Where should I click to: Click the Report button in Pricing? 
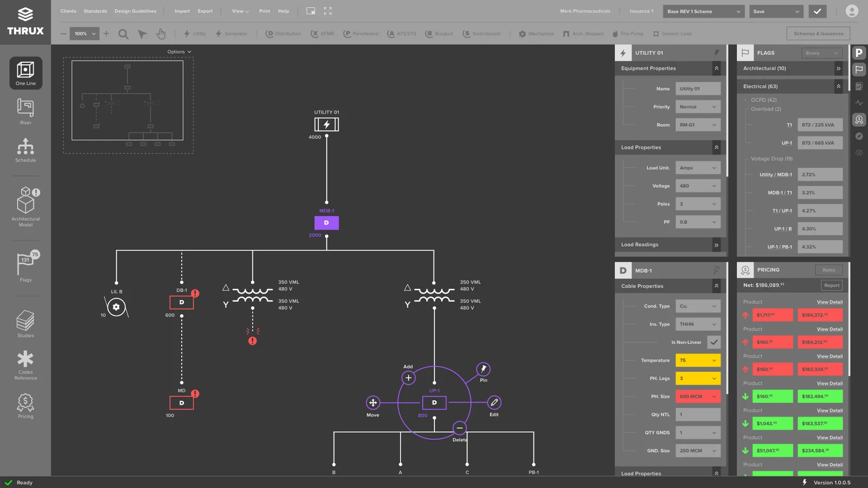[831, 285]
